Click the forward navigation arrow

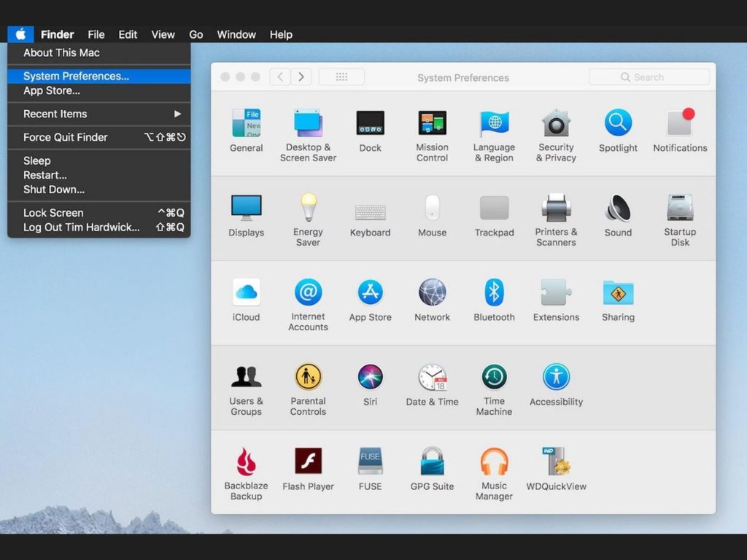tap(301, 77)
